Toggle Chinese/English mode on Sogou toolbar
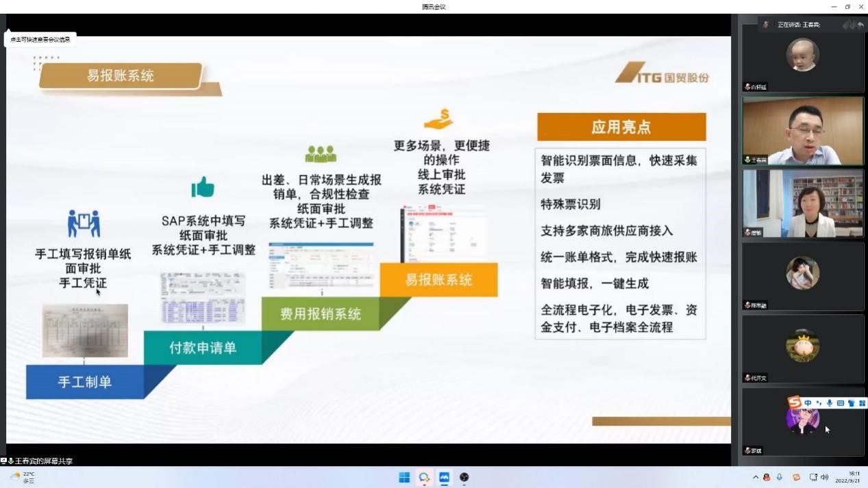Image resolution: width=868 pixels, height=488 pixels. pyautogui.click(x=808, y=403)
